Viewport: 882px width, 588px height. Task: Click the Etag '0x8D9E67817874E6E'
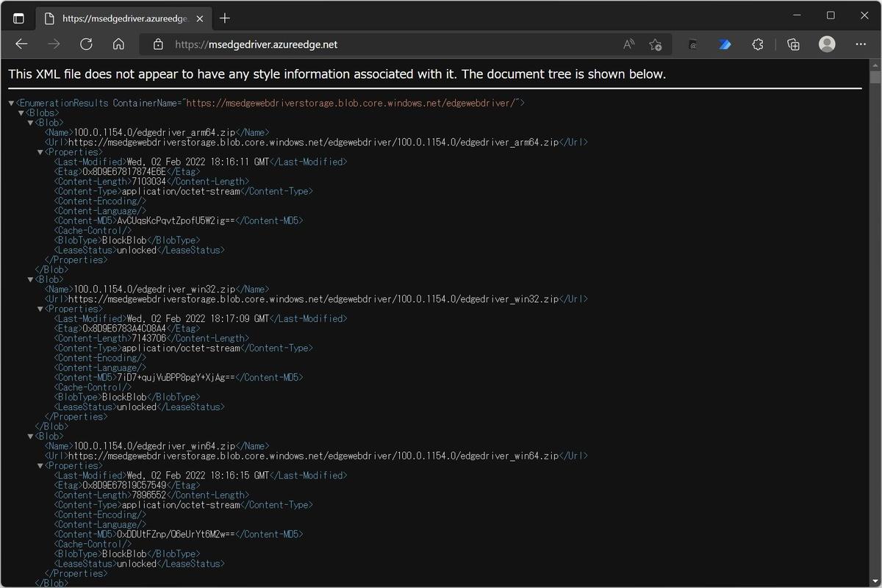[x=124, y=171]
